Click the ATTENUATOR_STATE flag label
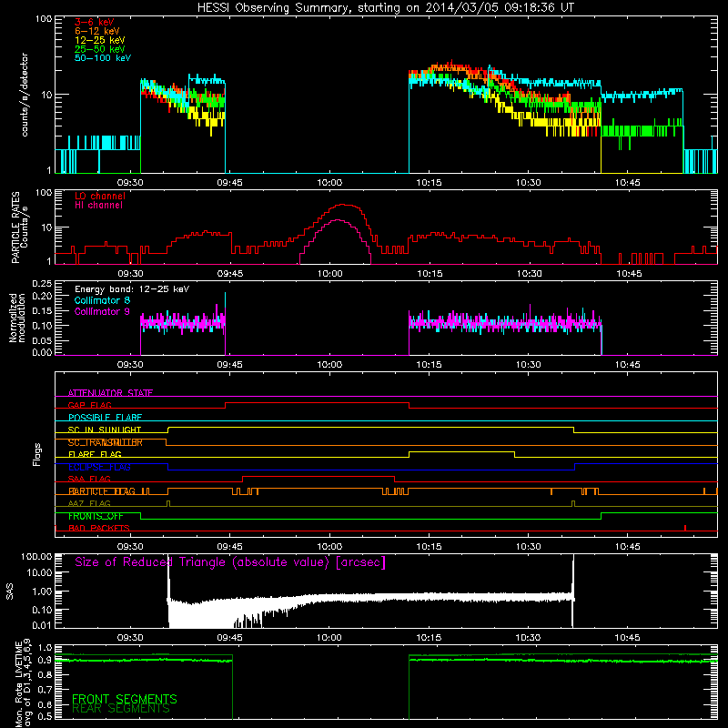This screenshot has width=728, height=728. 110,393
